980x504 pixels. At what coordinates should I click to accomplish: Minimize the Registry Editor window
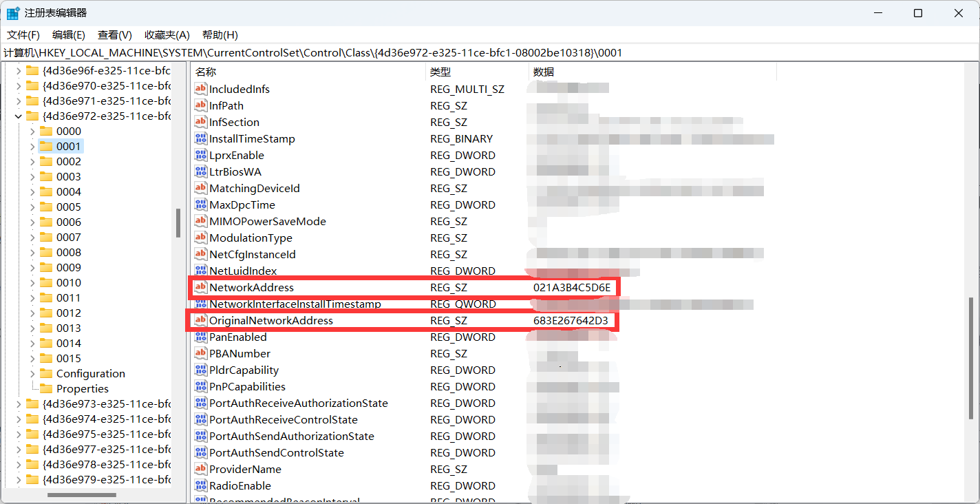[878, 13]
